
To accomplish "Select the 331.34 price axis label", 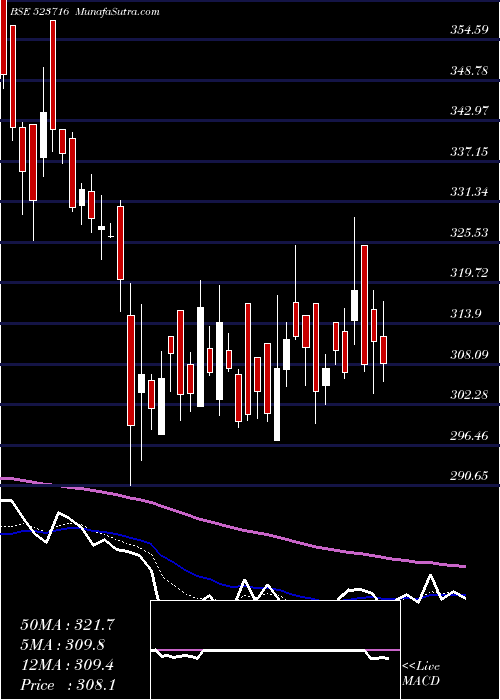I will coord(468,192).
